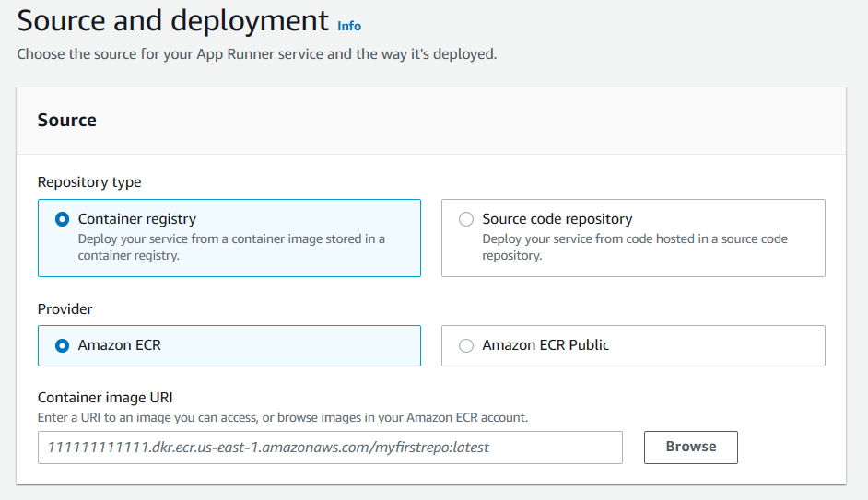Click the Source code repository option title
868x500 pixels.
click(557, 219)
